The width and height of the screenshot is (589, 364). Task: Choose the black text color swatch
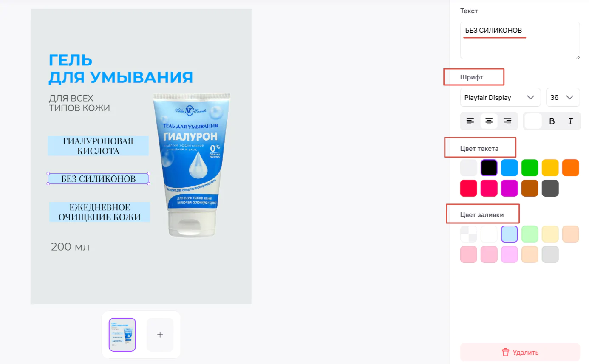click(x=489, y=168)
